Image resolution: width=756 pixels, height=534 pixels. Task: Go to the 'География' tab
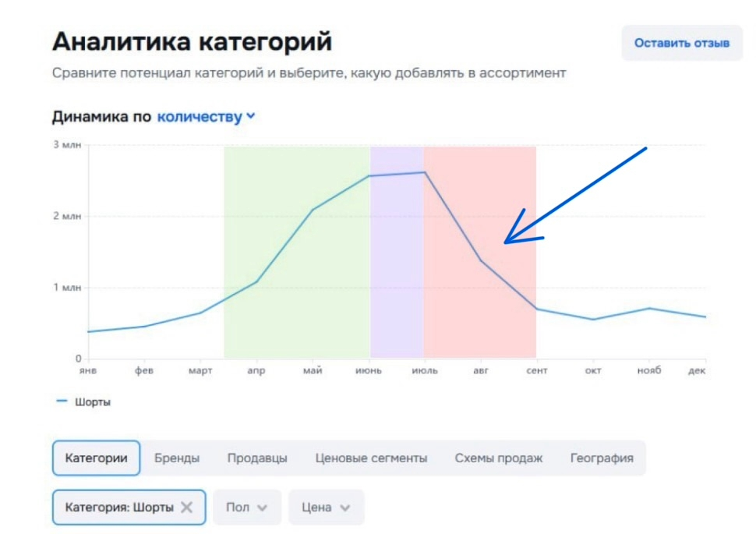[x=602, y=458]
